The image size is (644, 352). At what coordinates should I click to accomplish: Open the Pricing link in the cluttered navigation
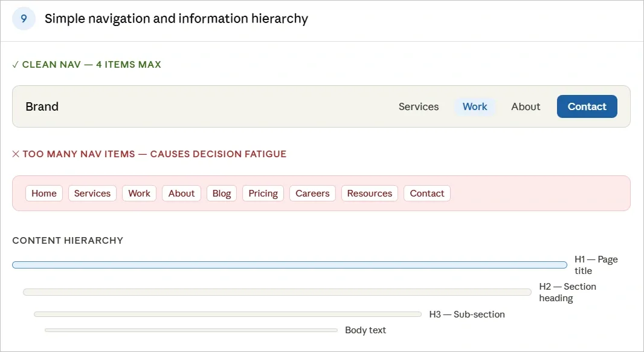263,193
